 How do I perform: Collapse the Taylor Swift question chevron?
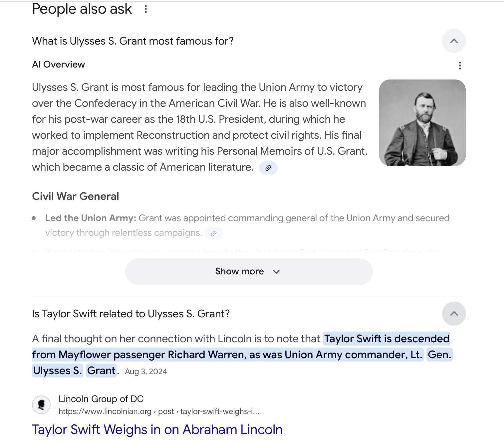(454, 314)
